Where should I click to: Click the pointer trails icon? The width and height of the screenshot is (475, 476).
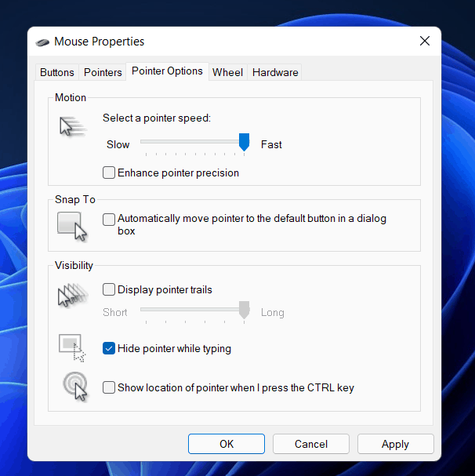72,296
